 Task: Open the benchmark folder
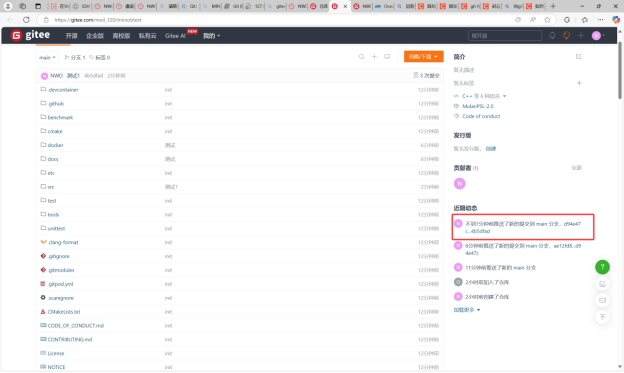(60, 117)
